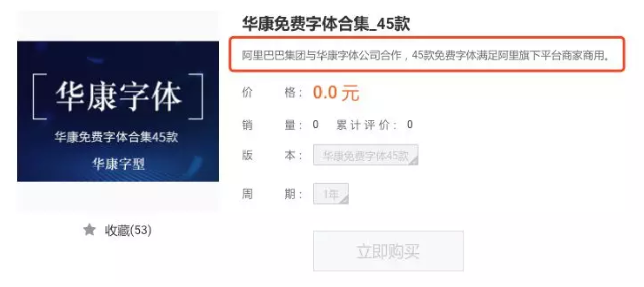Select the 华康免费字体45款 version option
The image size is (644, 287).
pyautogui.click(x=366, y=155)
